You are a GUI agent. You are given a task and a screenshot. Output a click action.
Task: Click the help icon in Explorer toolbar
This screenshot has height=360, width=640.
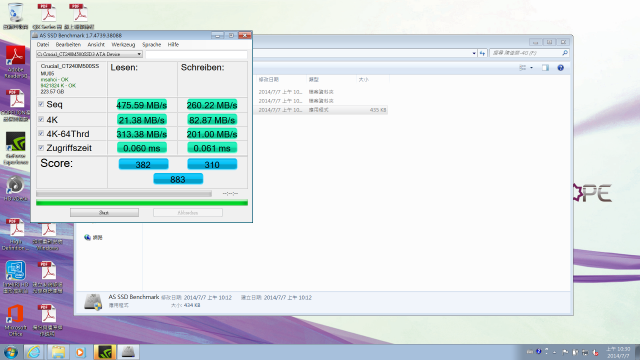pos(560,68)
